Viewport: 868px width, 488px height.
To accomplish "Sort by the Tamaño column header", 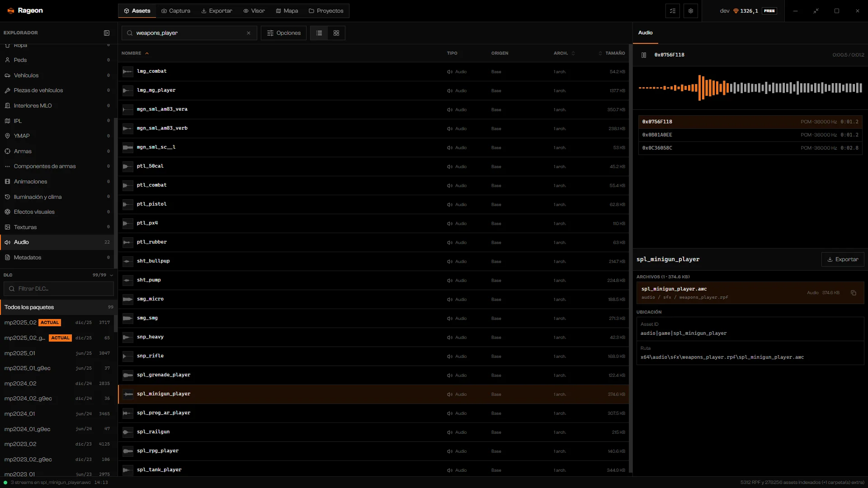I will pos(612,53).
